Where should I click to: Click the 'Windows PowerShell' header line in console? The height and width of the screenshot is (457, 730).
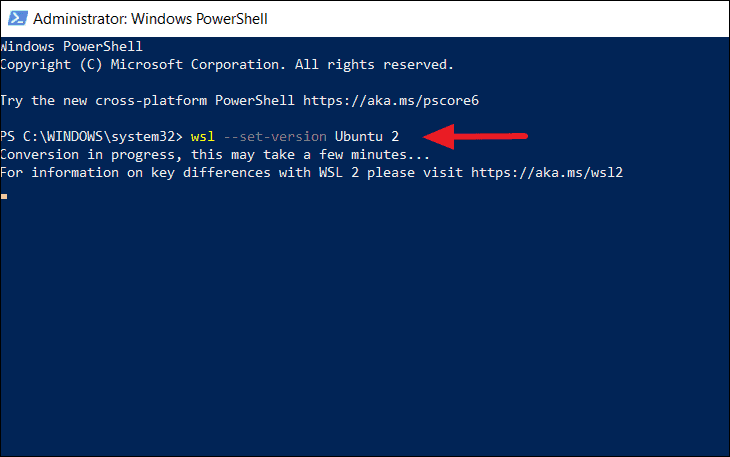point(71,47)
